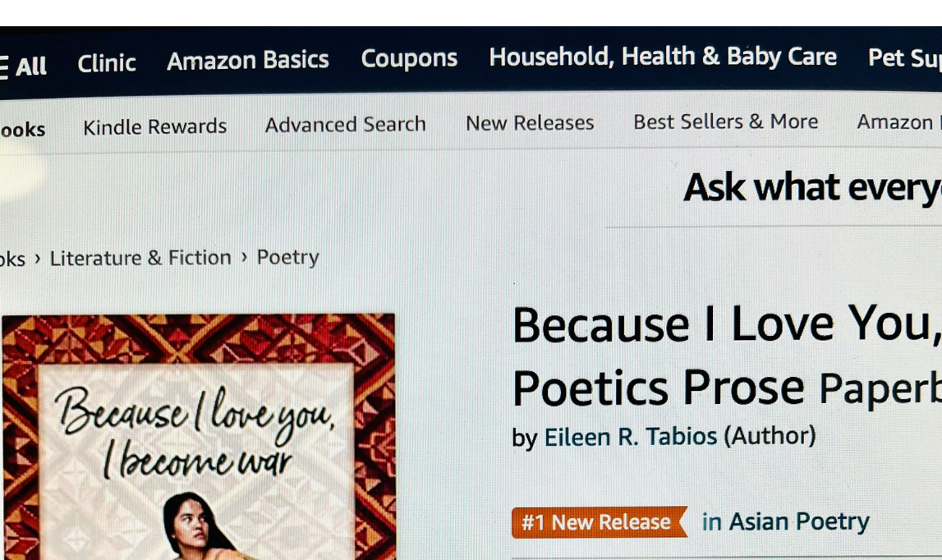942x560 pixels.
Task: Select Best Sellers & More
Action: pyautogui.click(x=725, y=122)
